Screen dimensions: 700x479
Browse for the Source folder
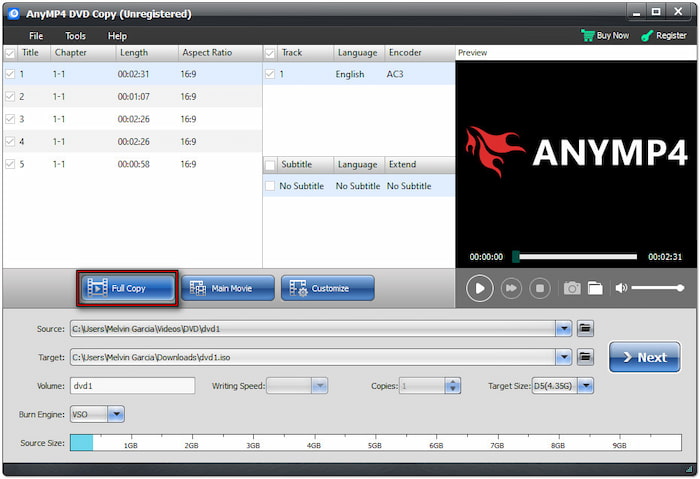pyautogui.click(x=586, y=328)
